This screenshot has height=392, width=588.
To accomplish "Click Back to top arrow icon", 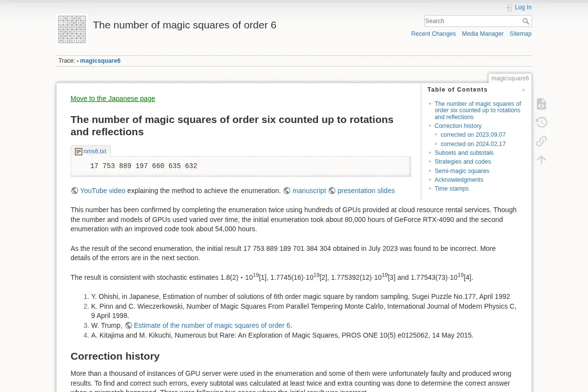I will [x=541, y=160].
